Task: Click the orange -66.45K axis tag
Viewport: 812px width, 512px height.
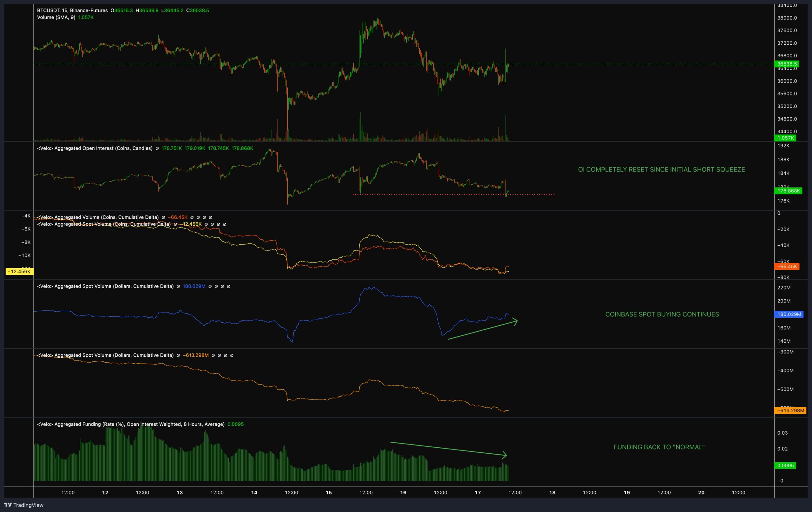Action: pyautogui.click(x=787, y=266)
